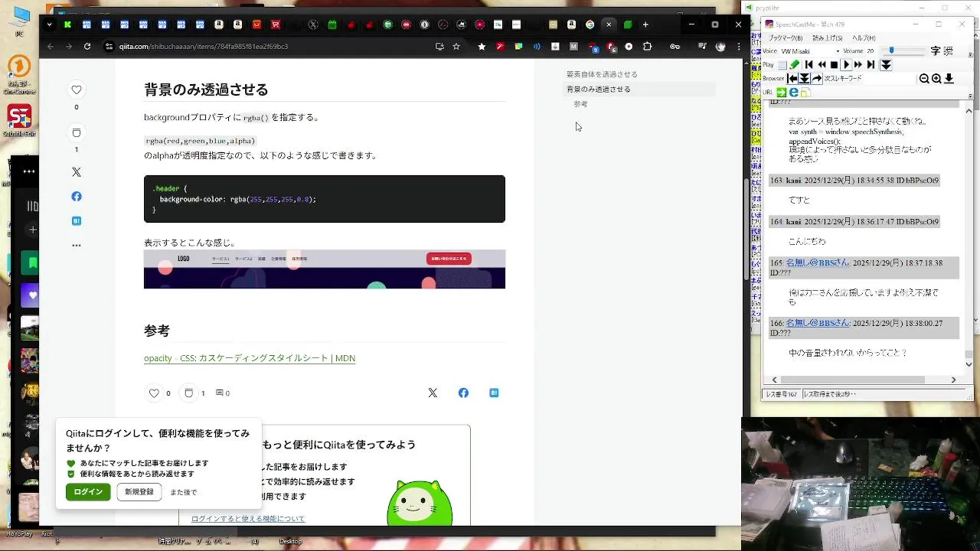Share on X from the left sidebar
Image resolution: width=980 pixels, height=551 pixels.
click(77, 172)
